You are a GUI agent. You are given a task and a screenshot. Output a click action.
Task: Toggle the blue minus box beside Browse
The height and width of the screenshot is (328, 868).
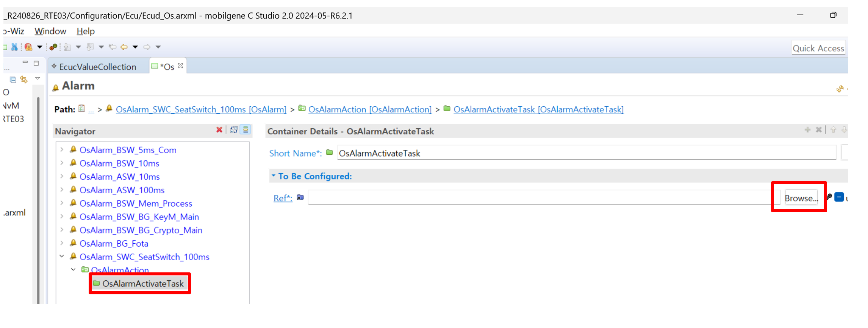pos(839,197)
